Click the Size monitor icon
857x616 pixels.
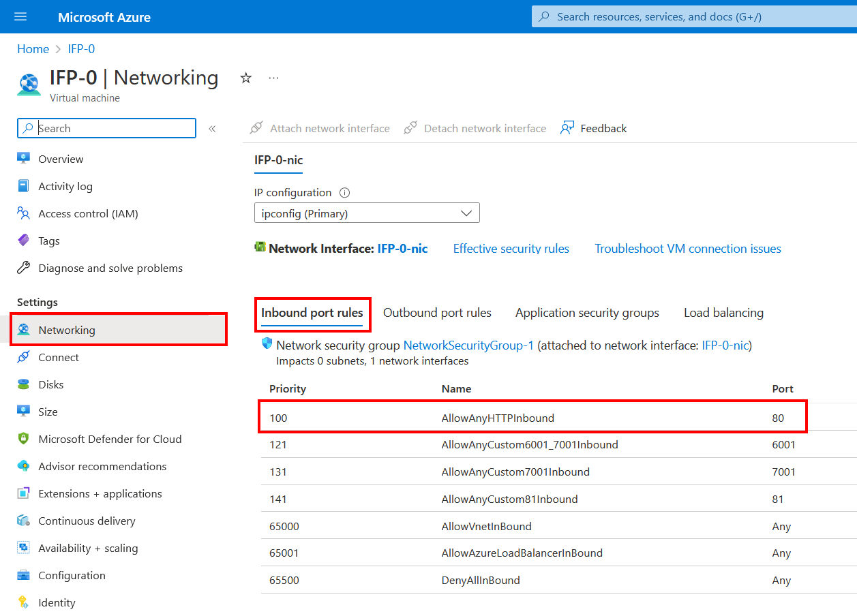[24, 412]
